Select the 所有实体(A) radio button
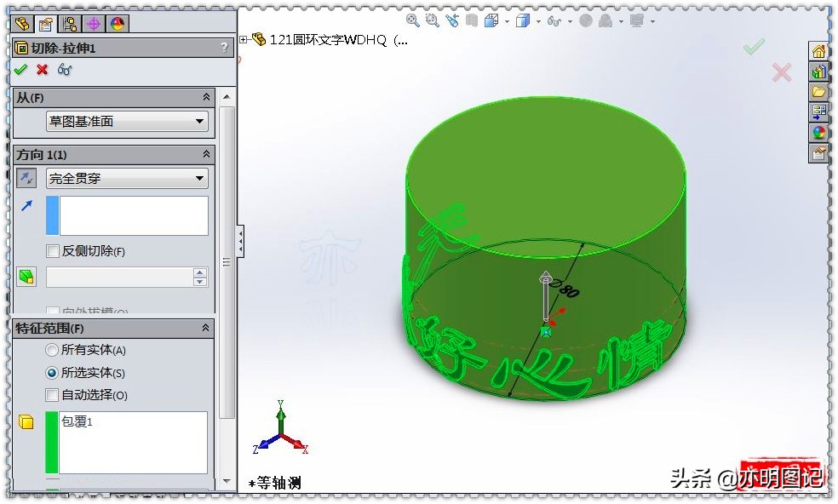Image resolution: width=838 pixels, height=504 pixels. [x=51, y=350]
